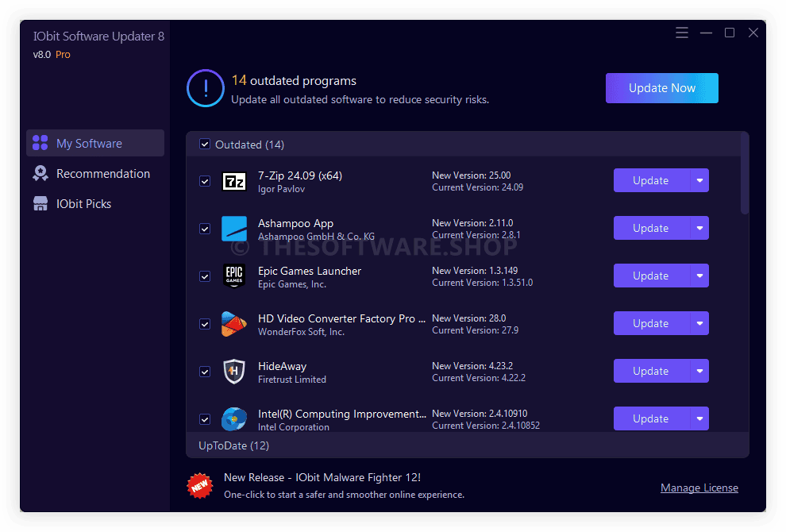Open the Epic Games Launcher Update dropdown
786x532 pixels.
click(x=699, y=276)
